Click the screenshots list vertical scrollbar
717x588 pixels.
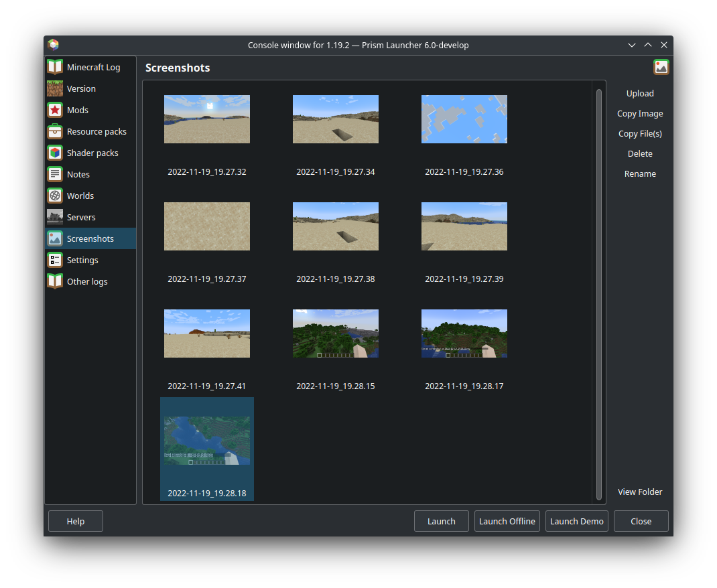coord(598,294)
